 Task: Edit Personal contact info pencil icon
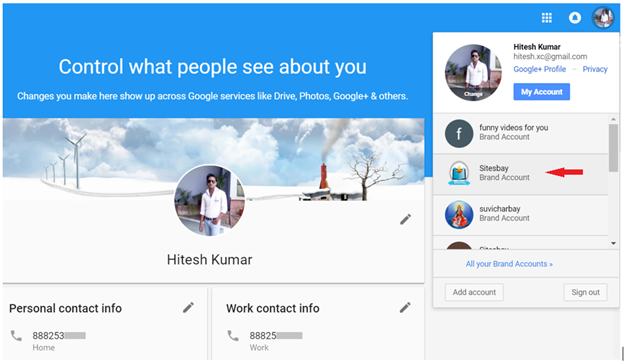[188, 308]
